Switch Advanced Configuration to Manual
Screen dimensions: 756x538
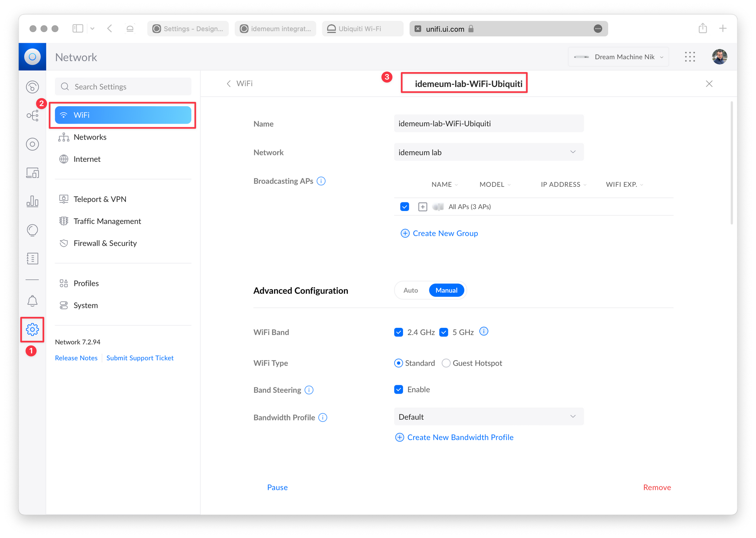[x=446, y=290]
